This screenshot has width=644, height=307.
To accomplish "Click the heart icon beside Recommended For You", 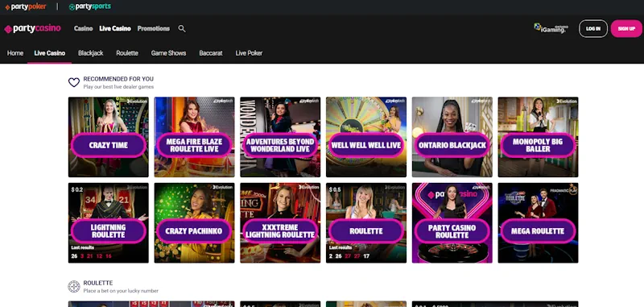I will tap(74, 83).
